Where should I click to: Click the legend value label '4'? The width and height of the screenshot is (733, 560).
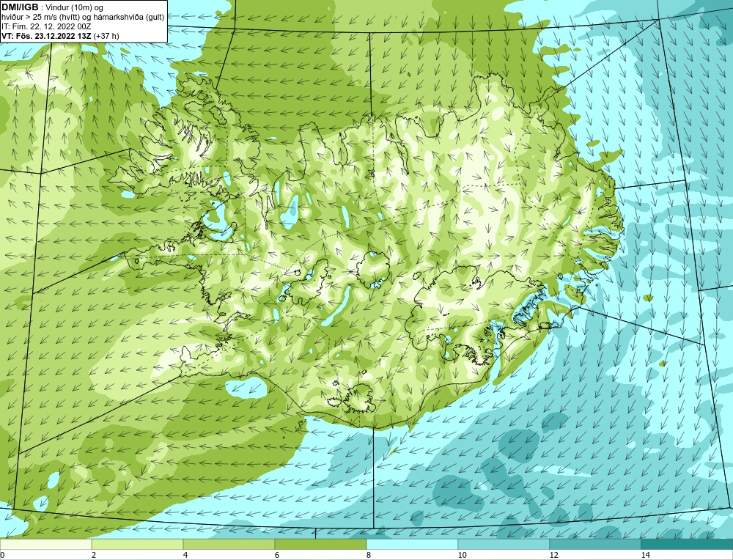(185, 555)
